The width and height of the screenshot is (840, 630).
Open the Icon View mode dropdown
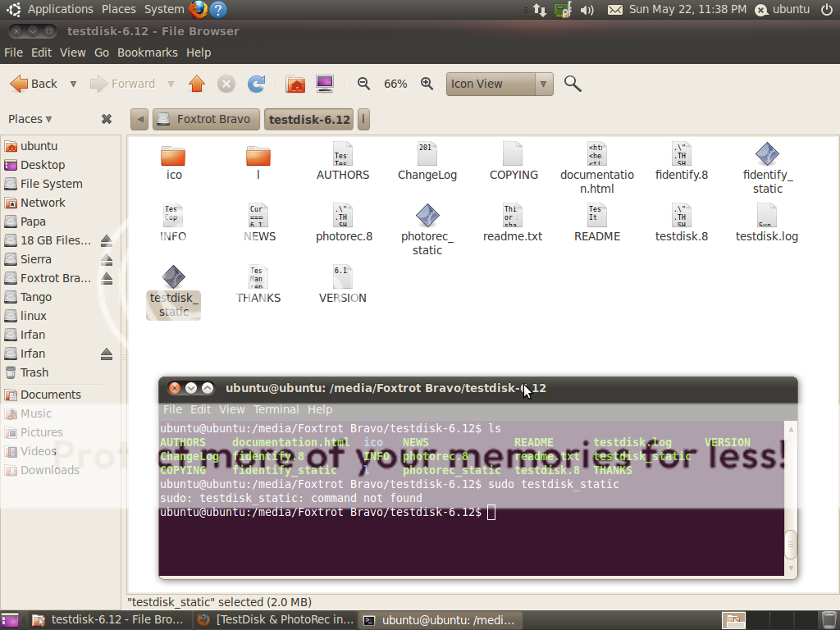500,84
